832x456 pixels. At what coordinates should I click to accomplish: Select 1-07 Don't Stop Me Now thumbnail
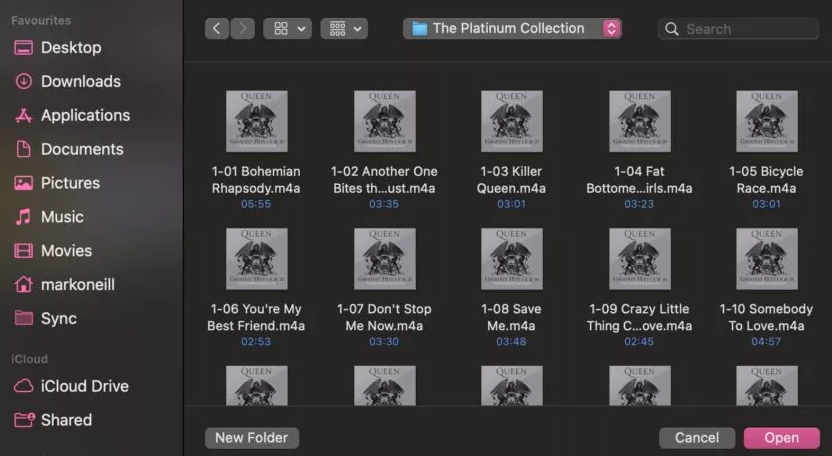[385, 259]
